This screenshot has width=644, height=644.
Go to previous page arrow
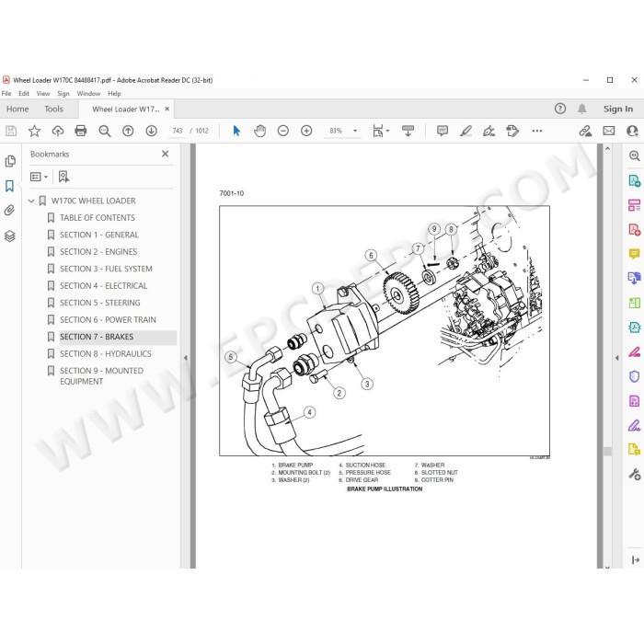128,131
